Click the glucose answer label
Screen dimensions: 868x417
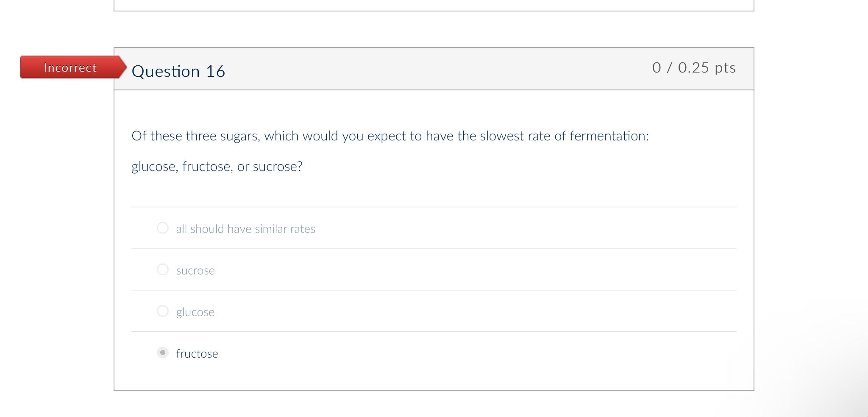point(195,312)
